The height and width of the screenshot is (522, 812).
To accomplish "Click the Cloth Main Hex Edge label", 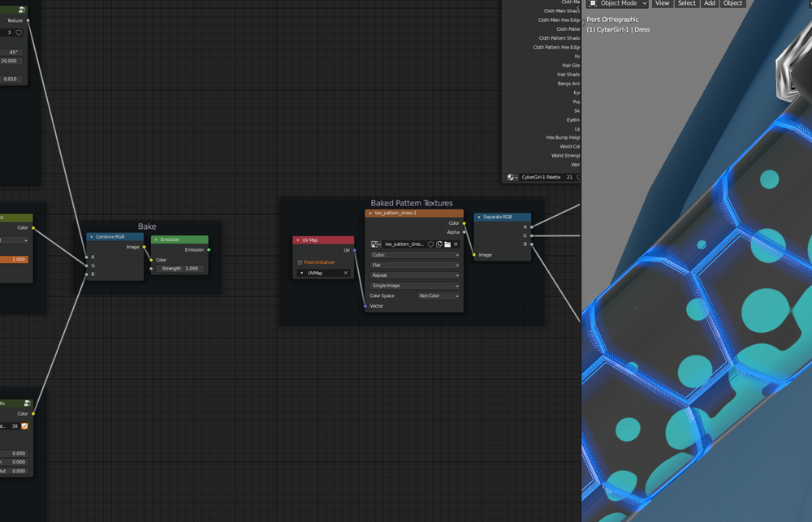I will (559, 20).
